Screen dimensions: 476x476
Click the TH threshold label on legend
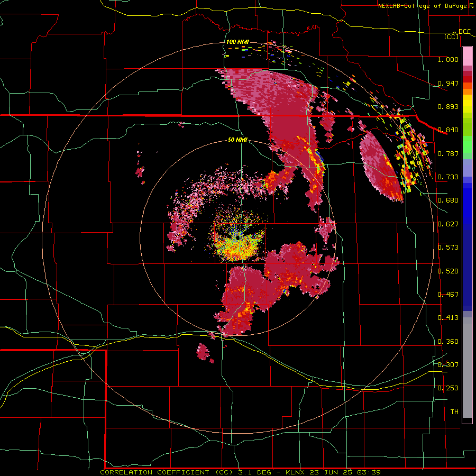[454, 412]
